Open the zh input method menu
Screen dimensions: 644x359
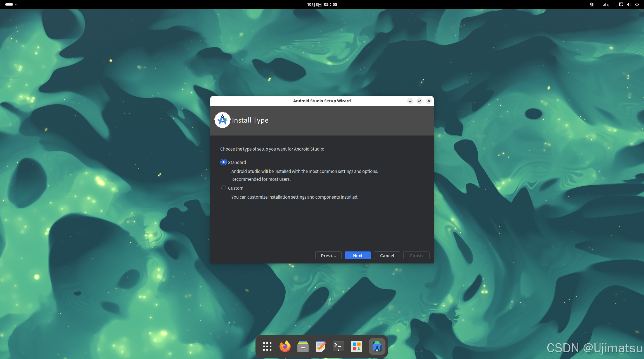click(x=606, y=4)
